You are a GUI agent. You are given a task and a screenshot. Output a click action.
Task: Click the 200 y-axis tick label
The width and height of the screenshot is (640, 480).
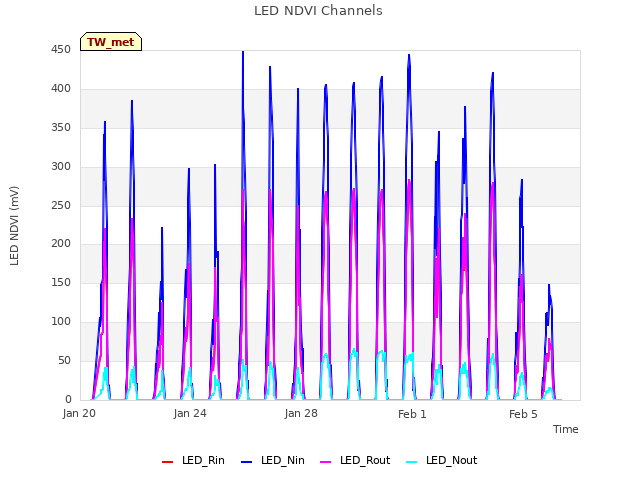coord(61,244)
